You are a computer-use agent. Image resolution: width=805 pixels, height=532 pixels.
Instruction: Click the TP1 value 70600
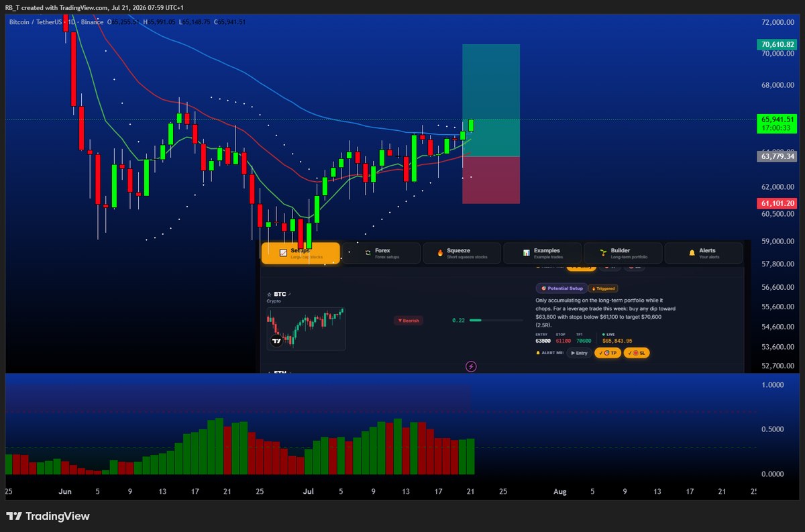click(x=584, y=341)
